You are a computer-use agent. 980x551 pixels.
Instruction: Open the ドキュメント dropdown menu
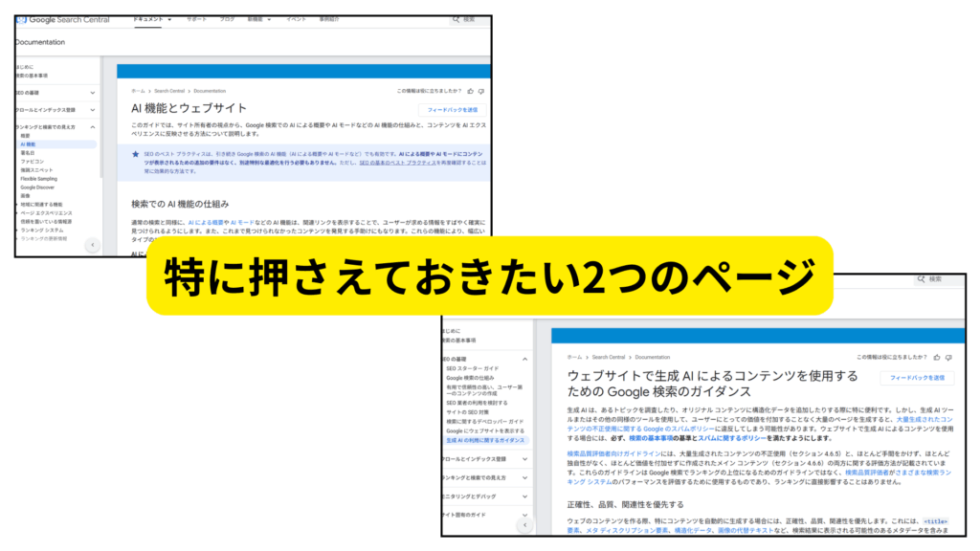tap(148, 20)
